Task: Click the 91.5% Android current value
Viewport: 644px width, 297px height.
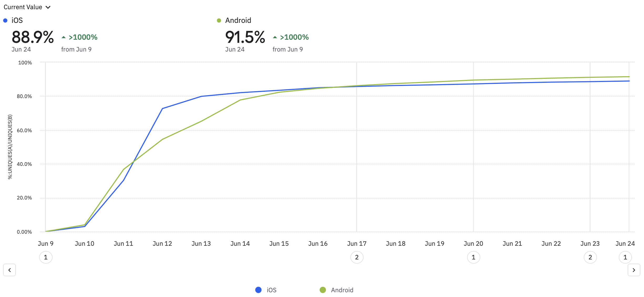Action: 245,37
